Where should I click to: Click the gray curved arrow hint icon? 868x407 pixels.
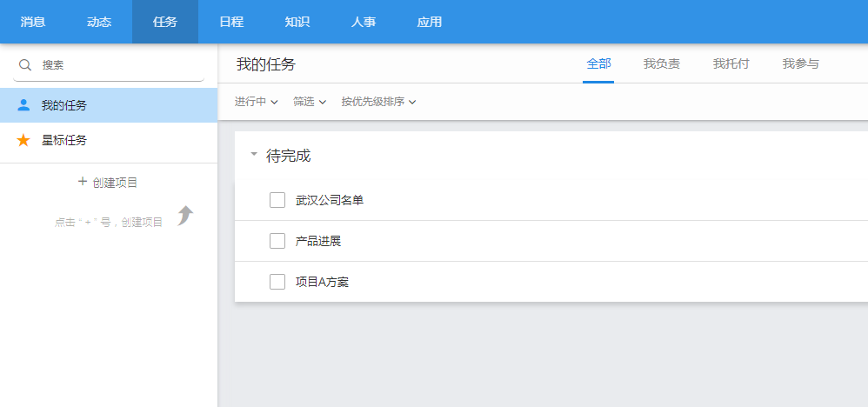[x=185, y=216]
